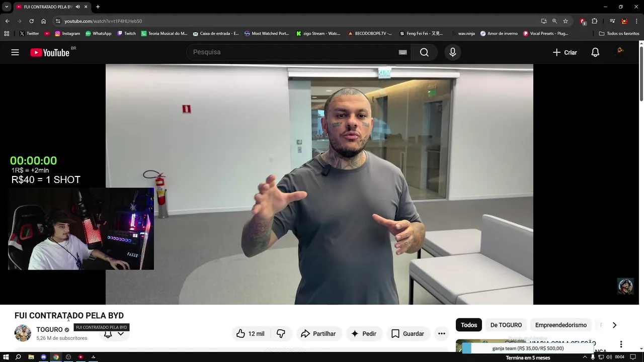Open the Twitch bookmark
644x362 pixels.
pyautogui.click(x=127, y=34)
